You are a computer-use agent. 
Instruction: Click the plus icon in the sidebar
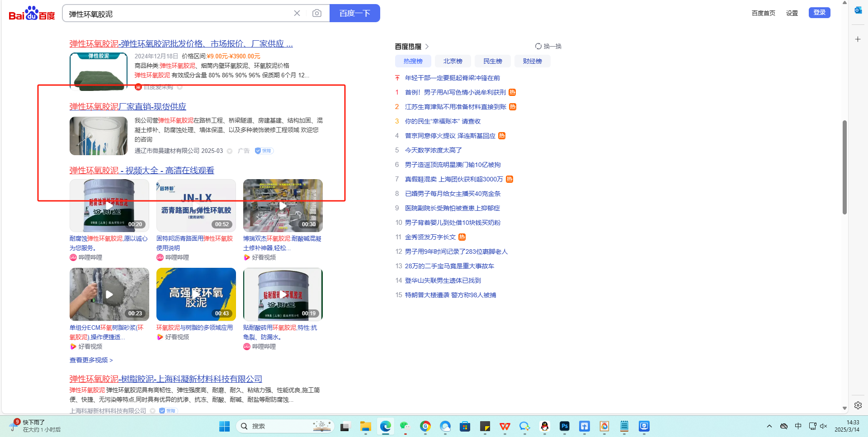[858, 39]
